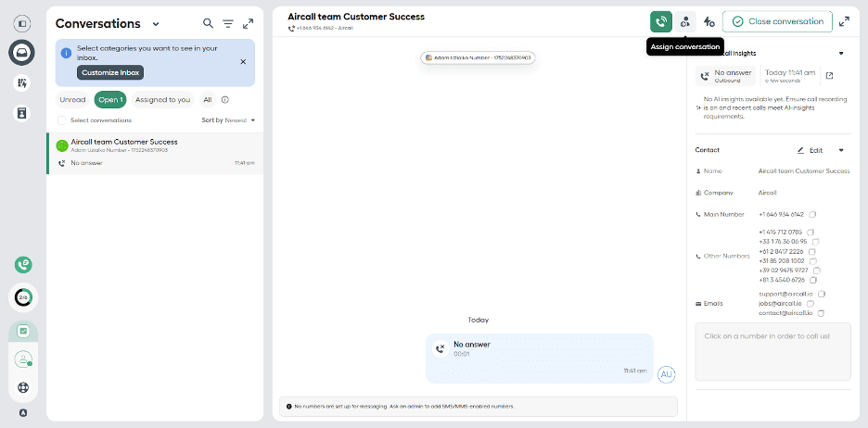The height and width of the screenshot is (428, 868).
Task: Collapse the Contact section arrow
Action: pyautogui.click(x=841, y=150)
